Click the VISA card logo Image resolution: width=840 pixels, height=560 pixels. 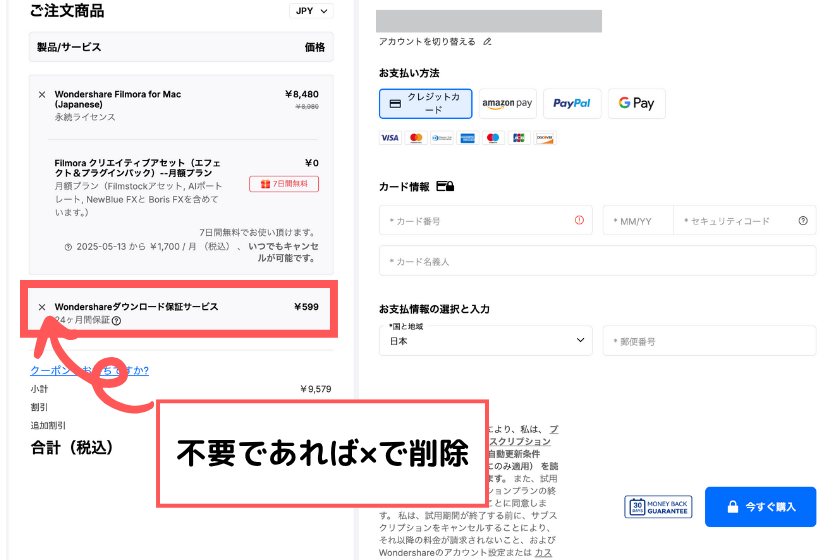(390, 138)
